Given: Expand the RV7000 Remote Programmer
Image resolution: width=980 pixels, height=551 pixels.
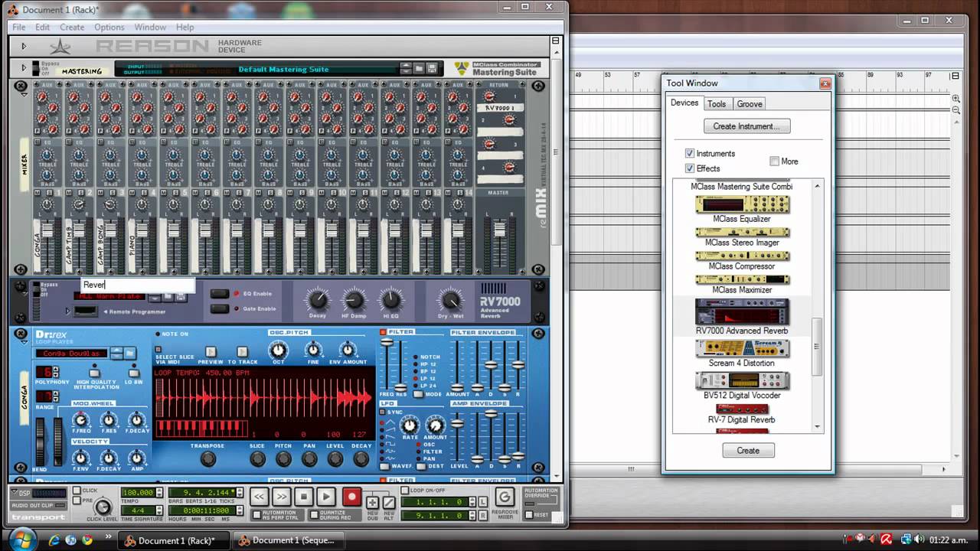Looking at the screenshot, I should tap(68, 311).
